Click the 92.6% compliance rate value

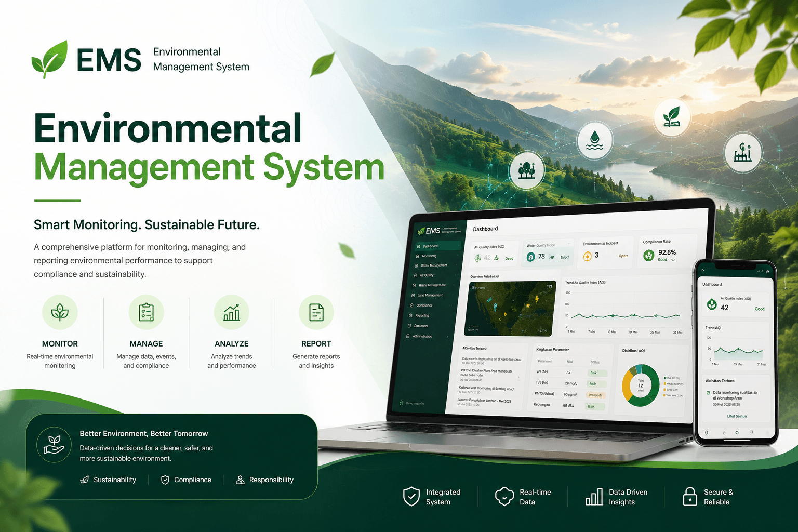[667, 252]
